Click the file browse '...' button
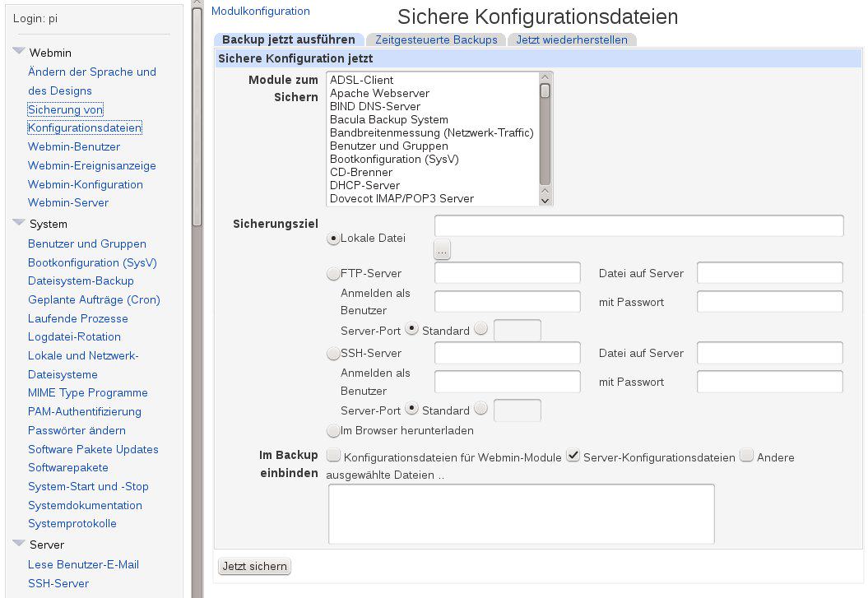This screenshot has height=598, width=868. [x=443, y=248]
